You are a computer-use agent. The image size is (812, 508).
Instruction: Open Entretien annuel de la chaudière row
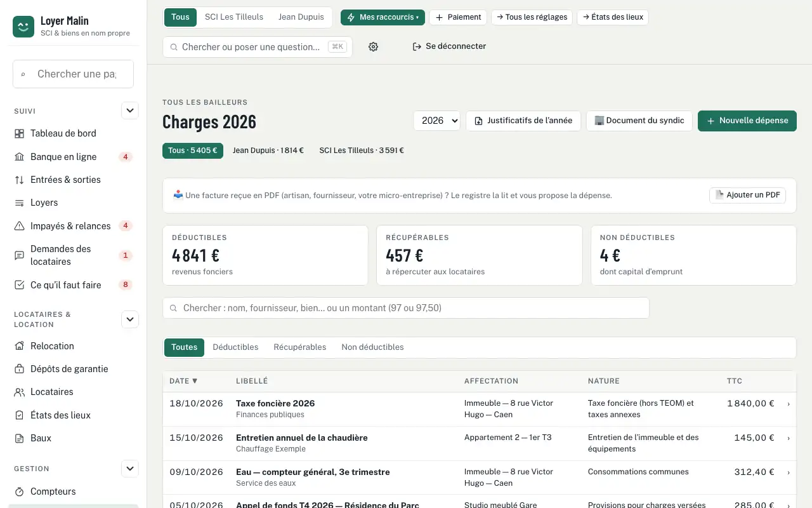click(480, 443)
